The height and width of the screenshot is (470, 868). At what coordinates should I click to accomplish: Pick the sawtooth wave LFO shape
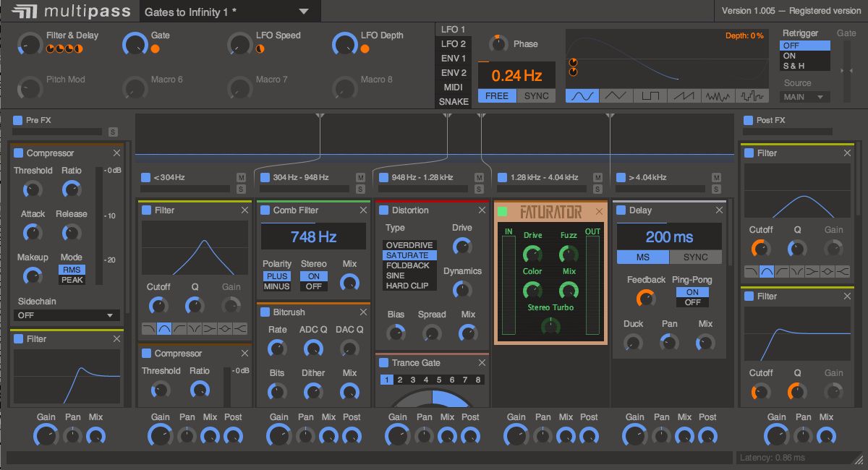click(684, 96)
